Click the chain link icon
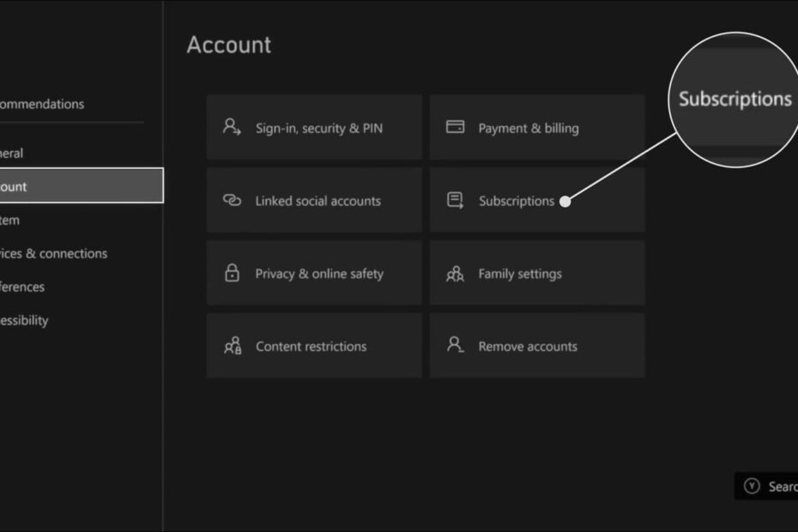798x532 pixels. (x=232, y=200)
